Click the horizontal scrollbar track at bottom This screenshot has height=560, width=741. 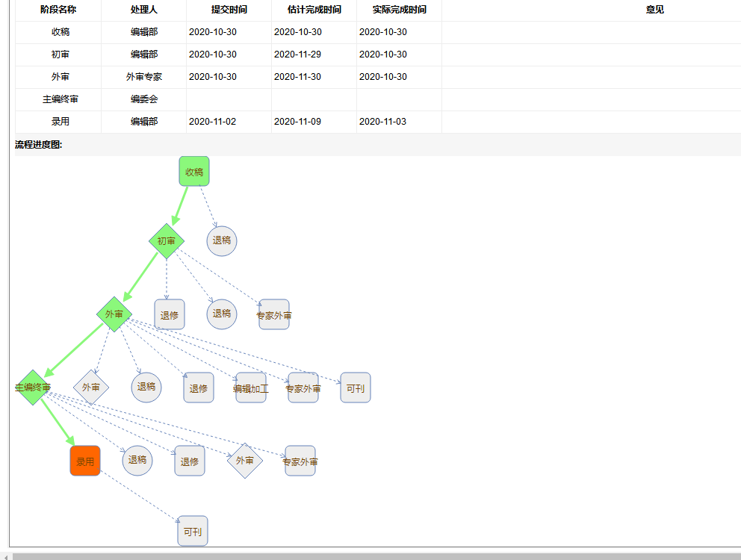pos(376,557)
